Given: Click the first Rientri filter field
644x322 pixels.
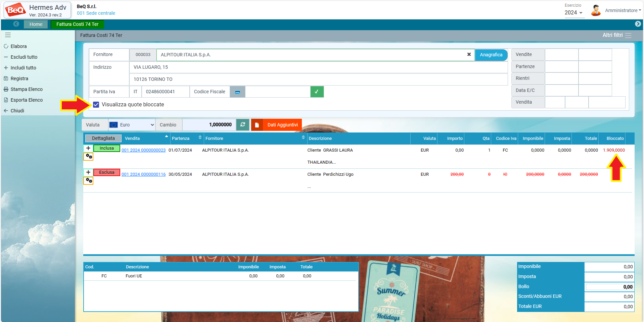Looking at the screenshot, I should [x=561, y=78].
